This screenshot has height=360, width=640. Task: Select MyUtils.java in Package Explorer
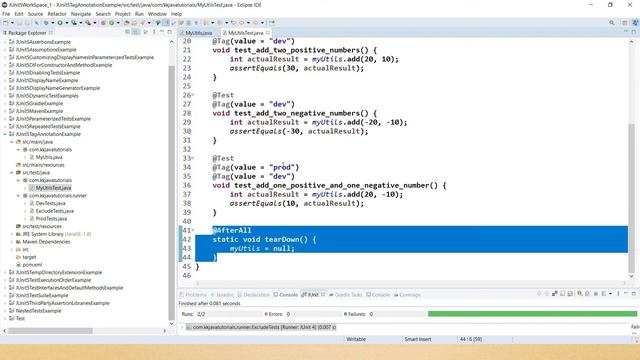pos(49,157)
